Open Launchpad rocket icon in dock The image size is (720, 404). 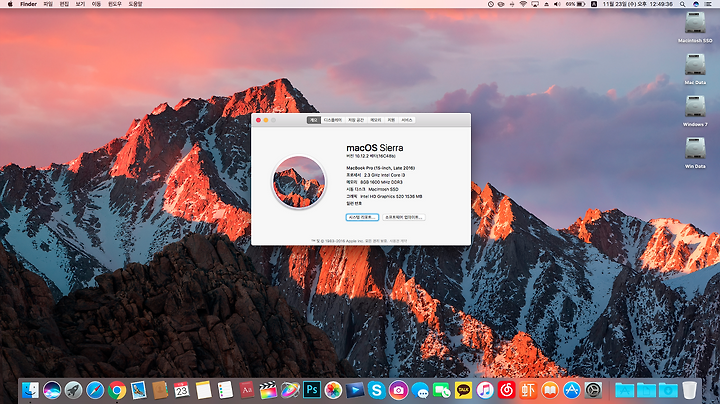[x=73, y=390]
